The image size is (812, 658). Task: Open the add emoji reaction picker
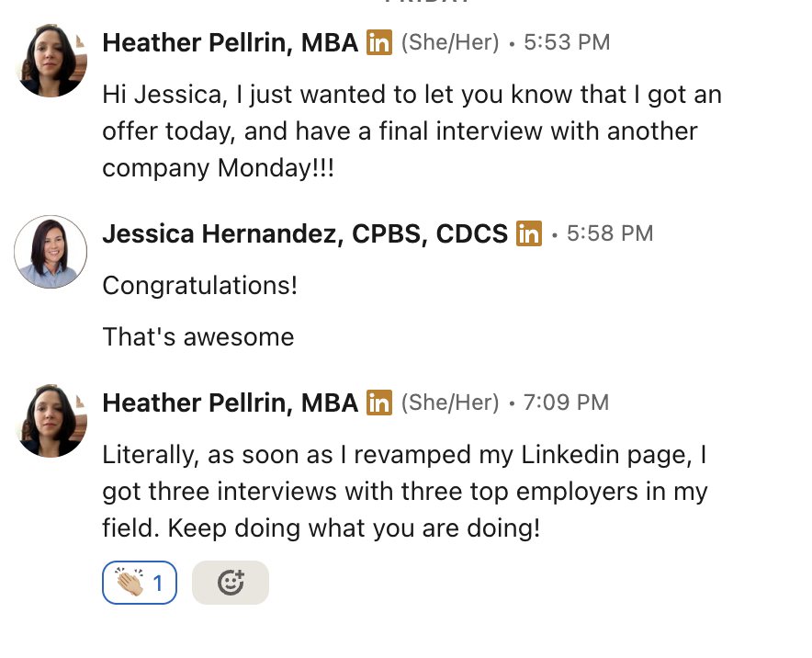231,583
